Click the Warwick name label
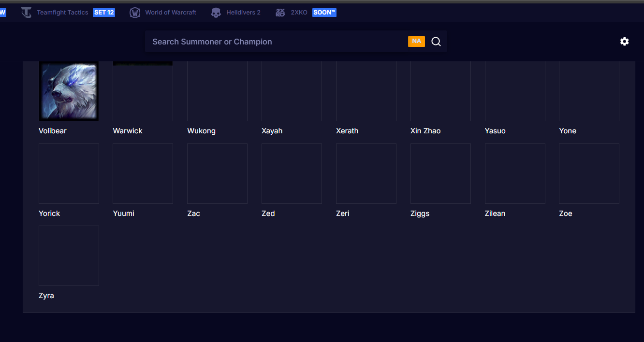 (128, 131)
